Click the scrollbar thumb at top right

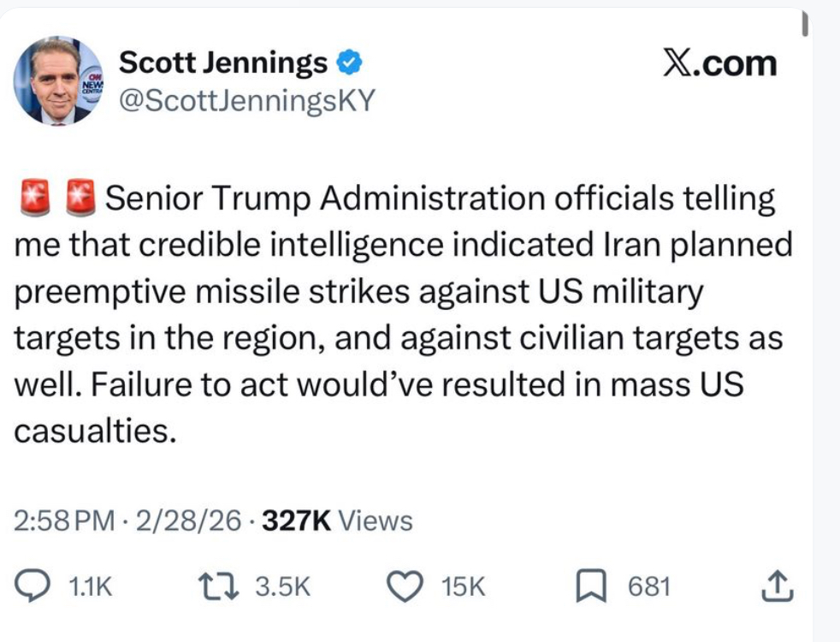[x=805, y=24]
